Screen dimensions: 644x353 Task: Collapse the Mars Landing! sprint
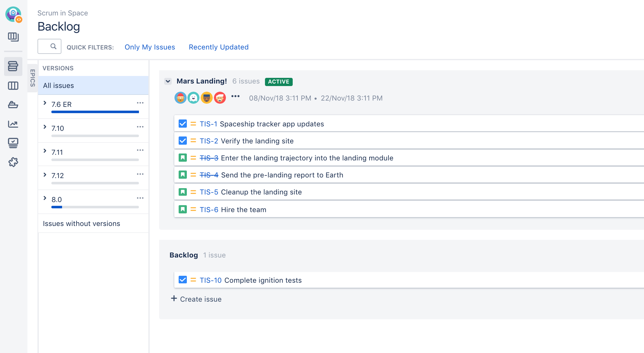168,81
